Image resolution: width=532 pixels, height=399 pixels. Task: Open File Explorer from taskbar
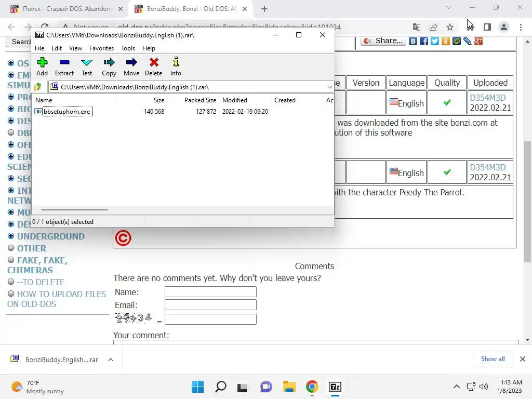289,387
